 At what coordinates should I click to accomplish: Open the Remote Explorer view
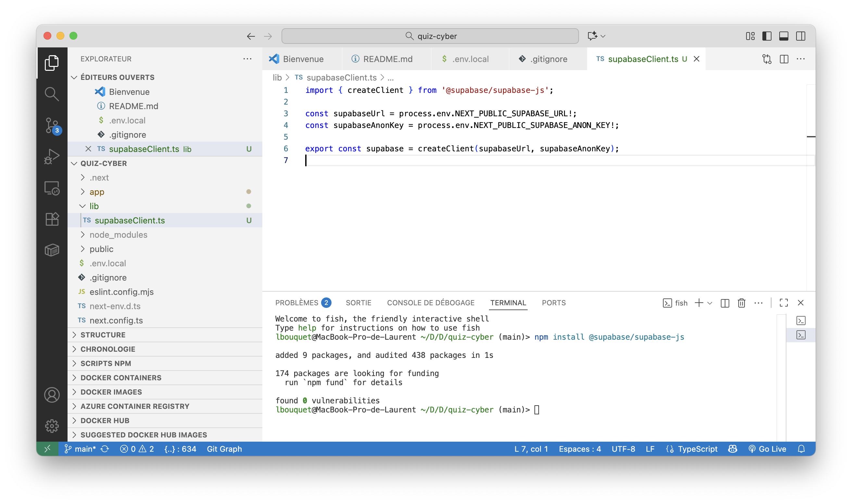tap(52, 188)
